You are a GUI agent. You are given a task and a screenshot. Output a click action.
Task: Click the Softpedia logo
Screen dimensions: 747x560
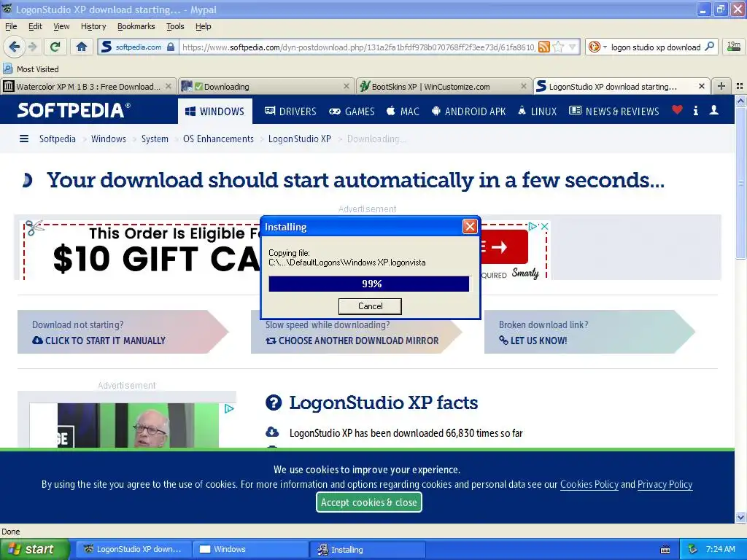click(x=74, y=110)
